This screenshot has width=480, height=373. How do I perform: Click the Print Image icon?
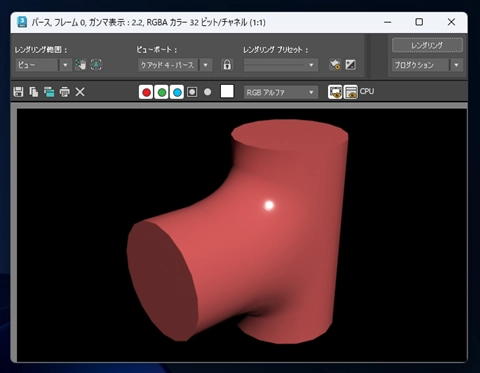[65, 92]
